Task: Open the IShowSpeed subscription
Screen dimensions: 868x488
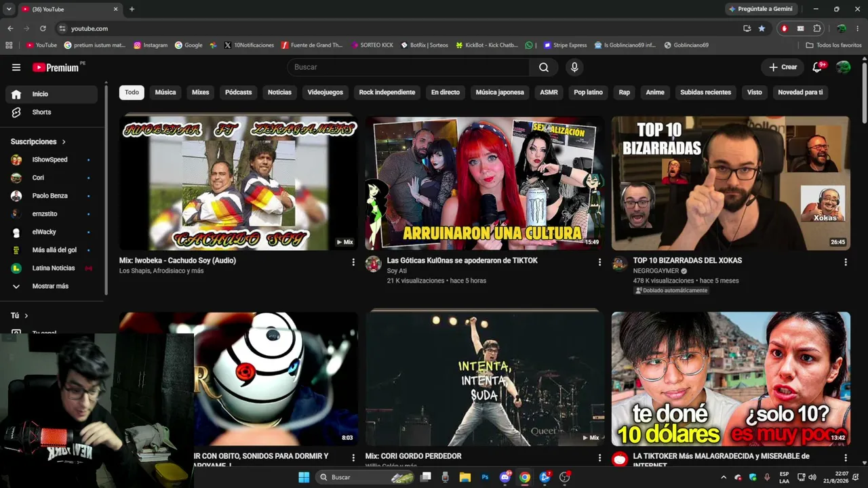Action: click(52, 159)
